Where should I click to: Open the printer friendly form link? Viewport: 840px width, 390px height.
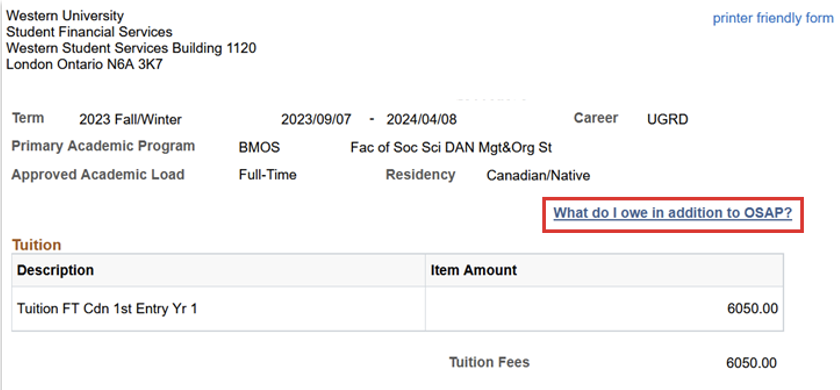[772, 18]
